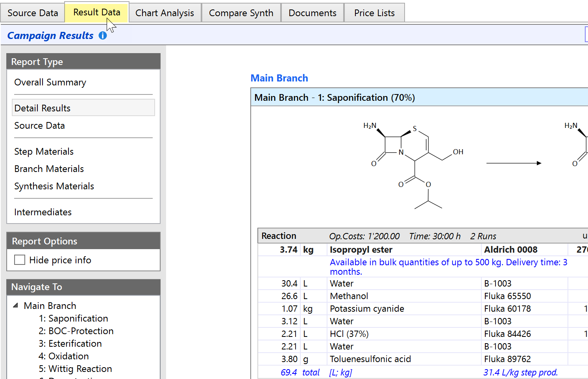
Task: Switch to the Source Data tab
Action: coord(33,13)
